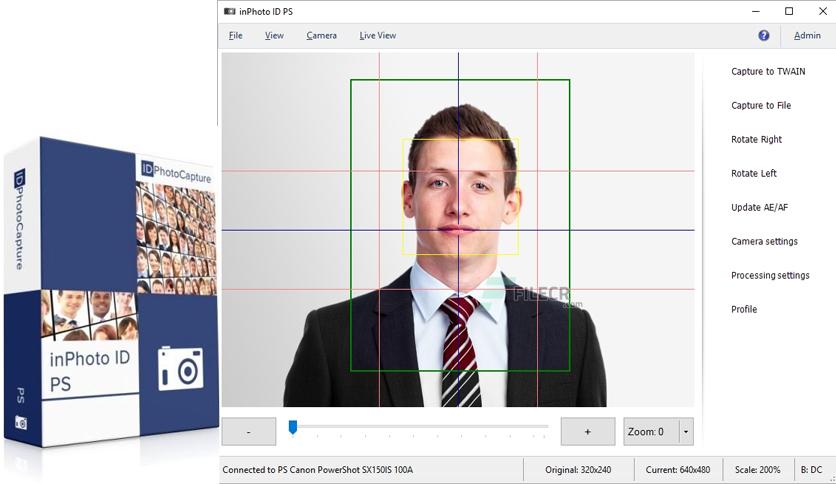
Task: Open the Camera menu
Action: pyautogui.click(x=321, y=35)
